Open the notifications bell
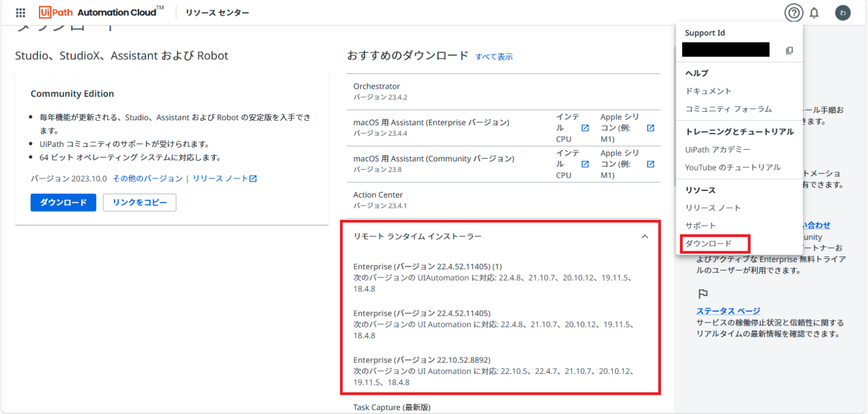 click(x=814, y=12)
